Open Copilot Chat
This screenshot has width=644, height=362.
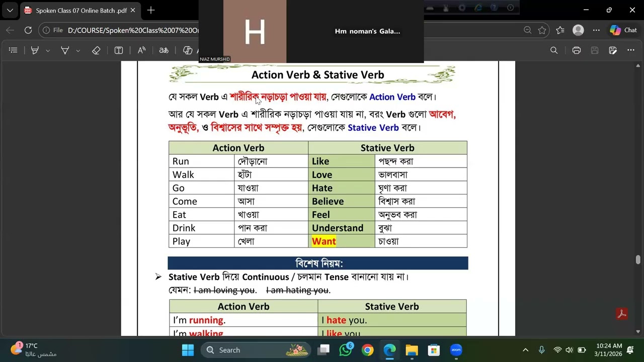623,30
